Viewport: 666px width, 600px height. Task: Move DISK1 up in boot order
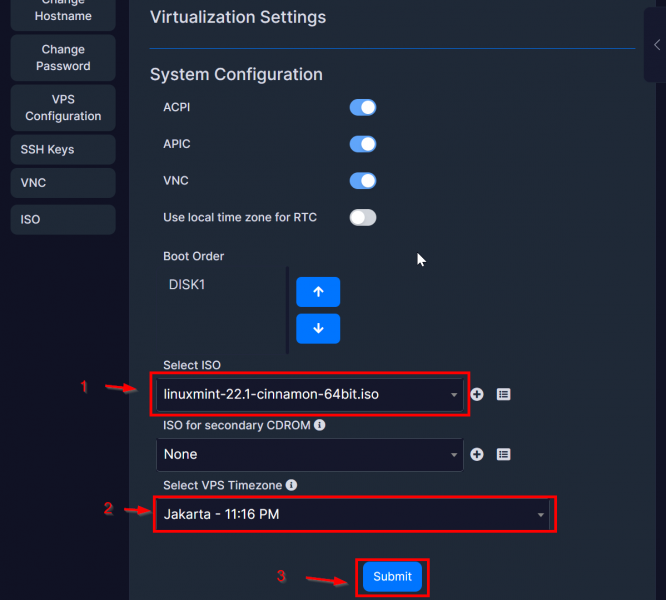click(318, 292)
